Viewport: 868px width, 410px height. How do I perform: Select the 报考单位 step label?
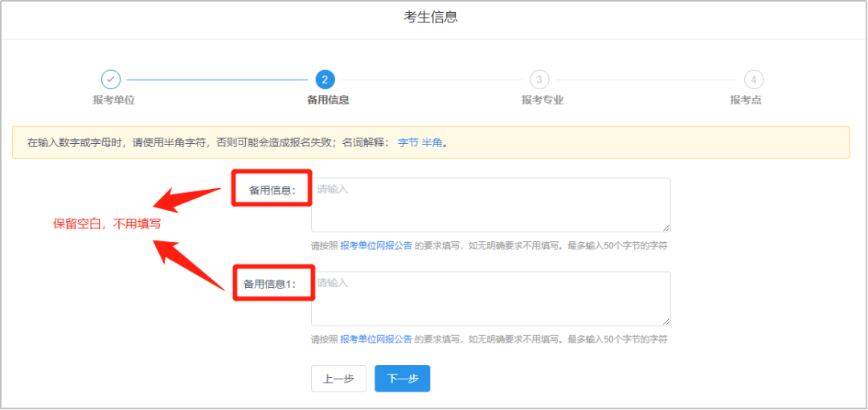pos(113,100)
